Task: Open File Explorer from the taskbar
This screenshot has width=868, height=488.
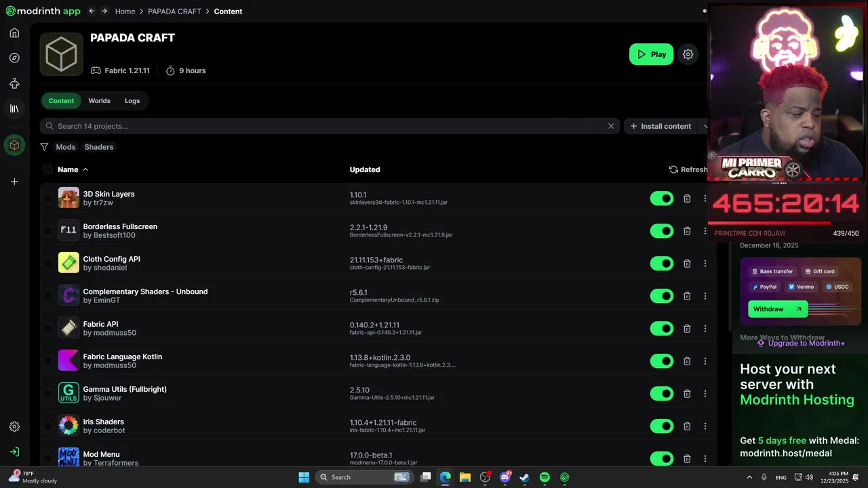Action: [x=465, y=477]
